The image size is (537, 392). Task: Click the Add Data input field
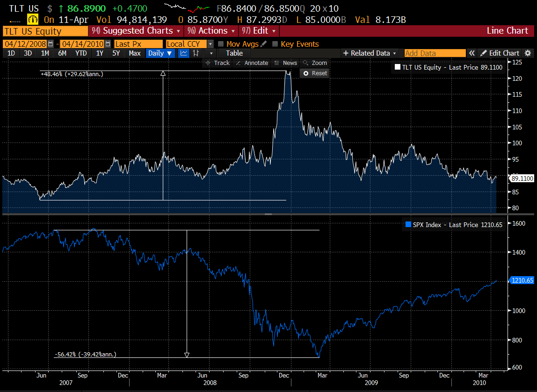click(x=435, y=53)
